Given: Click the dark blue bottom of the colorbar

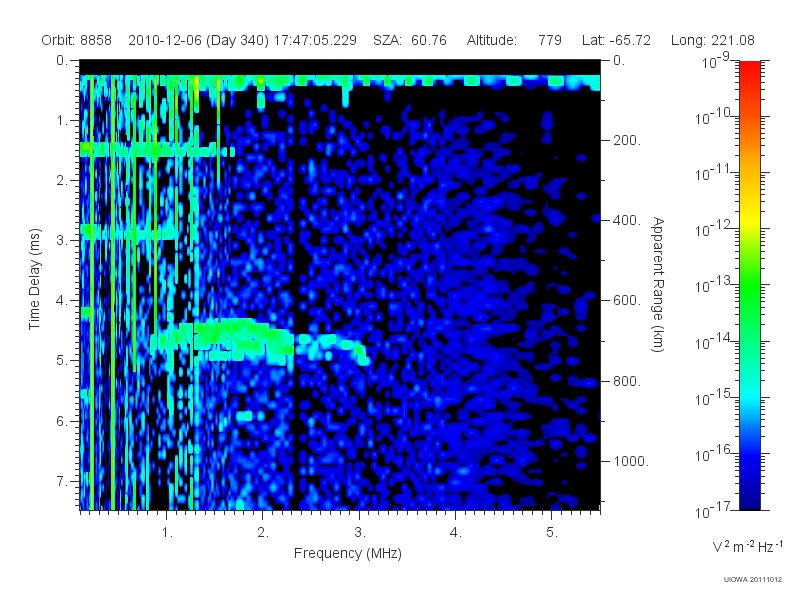Looking at the screenshot, I should [x=750, y=500].
